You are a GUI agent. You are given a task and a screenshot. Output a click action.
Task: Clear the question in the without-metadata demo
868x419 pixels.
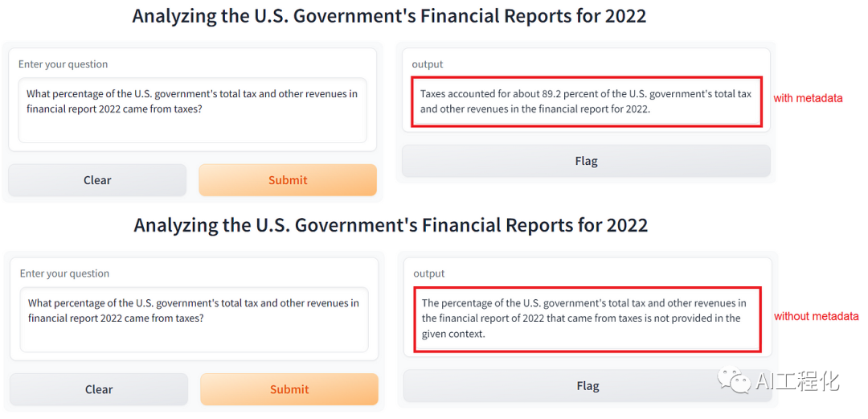(x=99, y=389)
